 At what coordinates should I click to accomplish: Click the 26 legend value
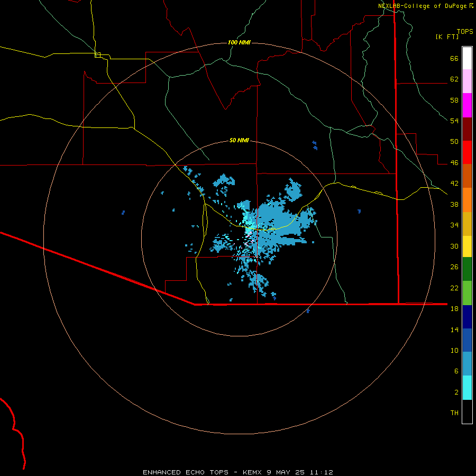454,267
